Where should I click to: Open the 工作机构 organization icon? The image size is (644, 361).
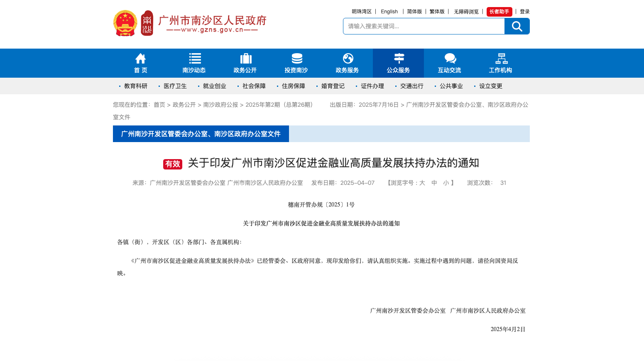(501, 58)
